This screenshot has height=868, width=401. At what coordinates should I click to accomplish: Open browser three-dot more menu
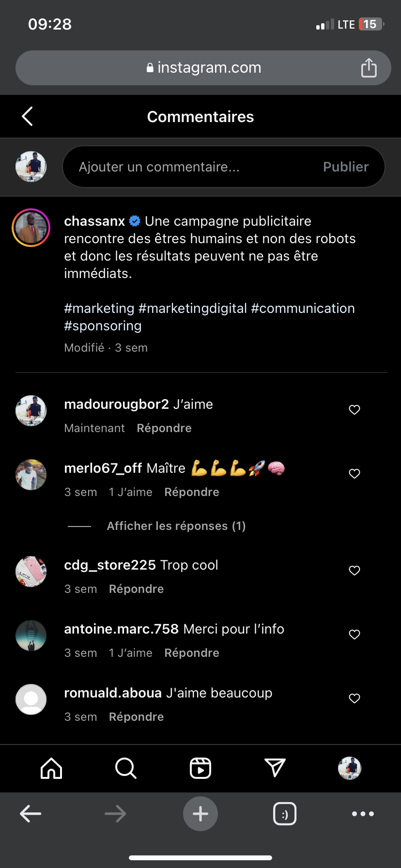tap(363, 814)
